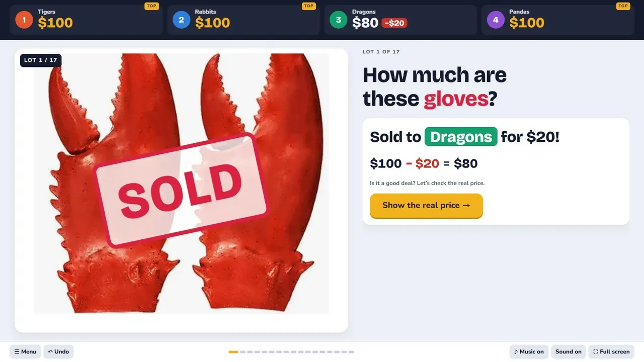644x362 pixels.
Task: Click the LOT 1 / 17 label
Action: point(41,60)
